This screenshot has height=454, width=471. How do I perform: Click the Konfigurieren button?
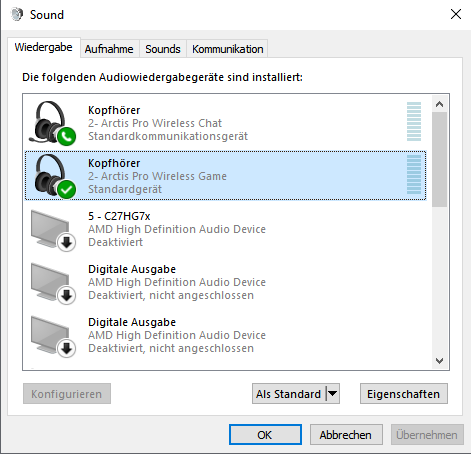(67, 394)
